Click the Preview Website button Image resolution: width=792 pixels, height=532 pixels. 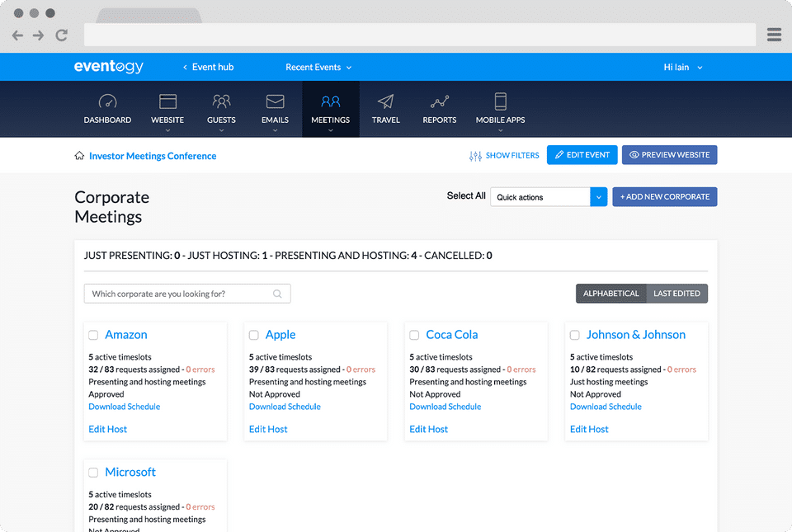pyautogui.click(x=669, y=155)
